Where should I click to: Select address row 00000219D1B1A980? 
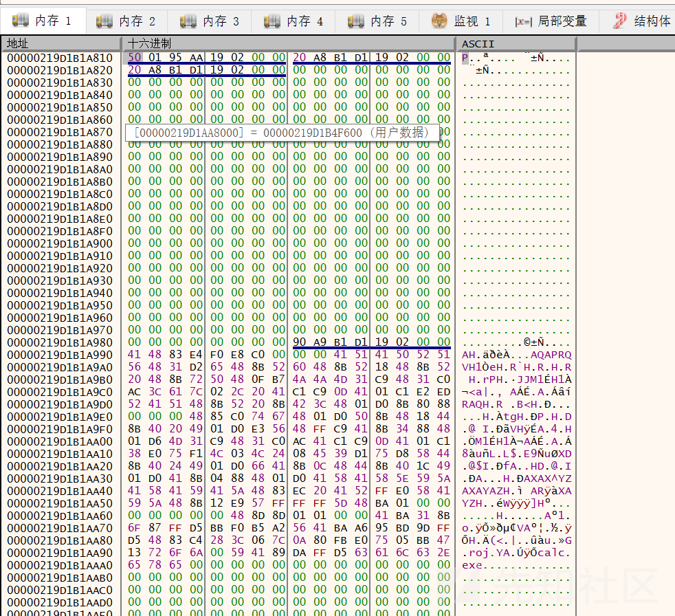click(x=60, y=342)
